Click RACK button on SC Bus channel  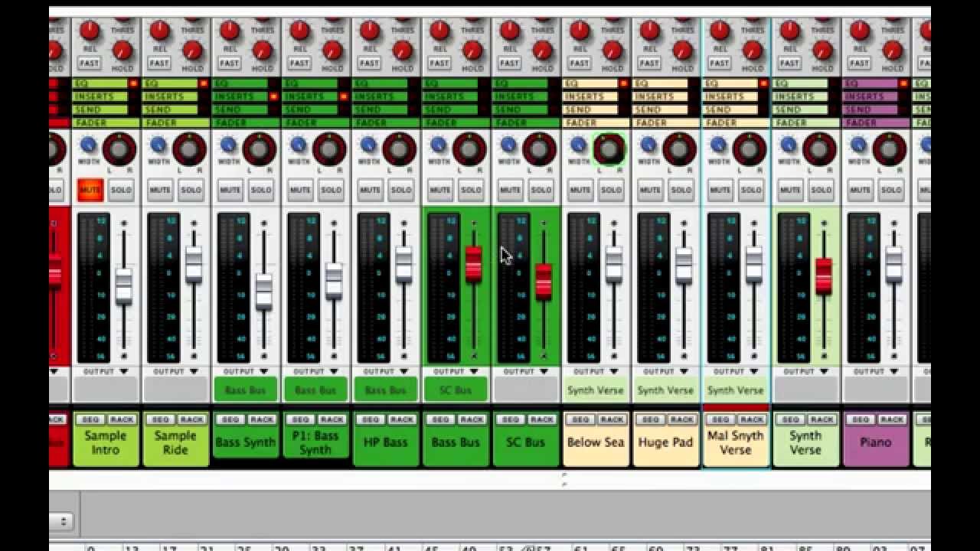[542, 419]
